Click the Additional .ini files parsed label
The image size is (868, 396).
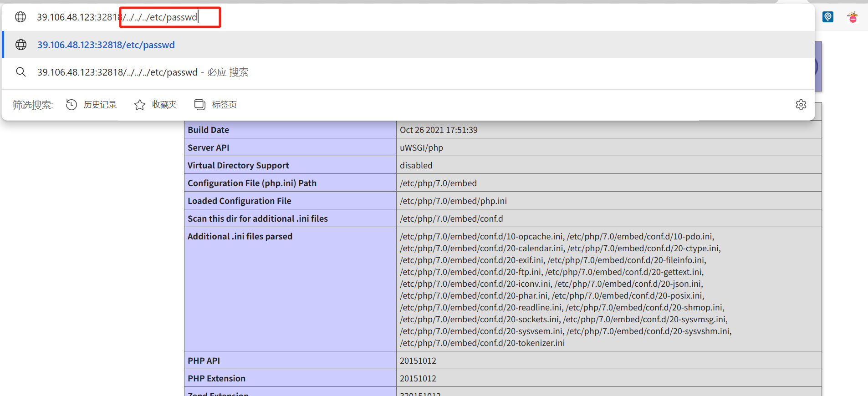240,236
